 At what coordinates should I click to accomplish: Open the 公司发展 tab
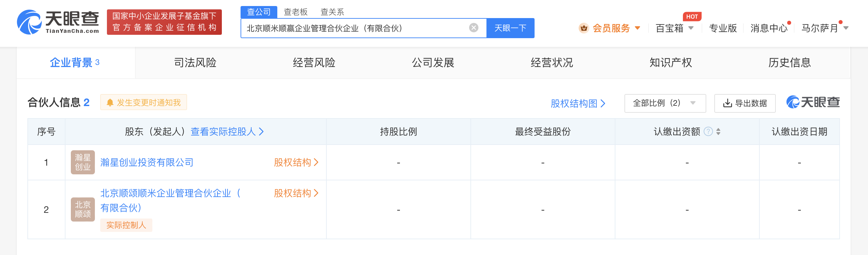click(x=433, y=62)
